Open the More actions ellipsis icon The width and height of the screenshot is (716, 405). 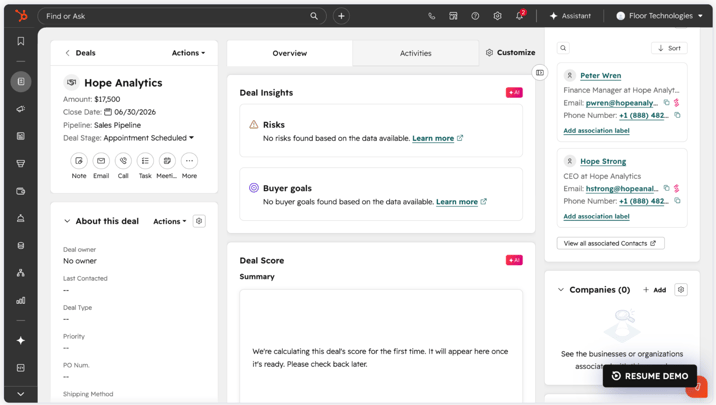[189, 161]
